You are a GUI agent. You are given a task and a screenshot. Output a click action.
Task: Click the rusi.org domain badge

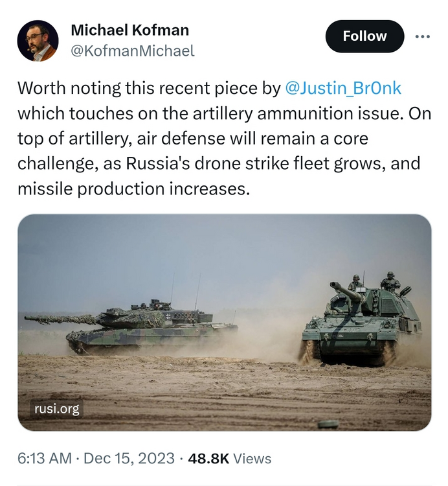(58, 408)
